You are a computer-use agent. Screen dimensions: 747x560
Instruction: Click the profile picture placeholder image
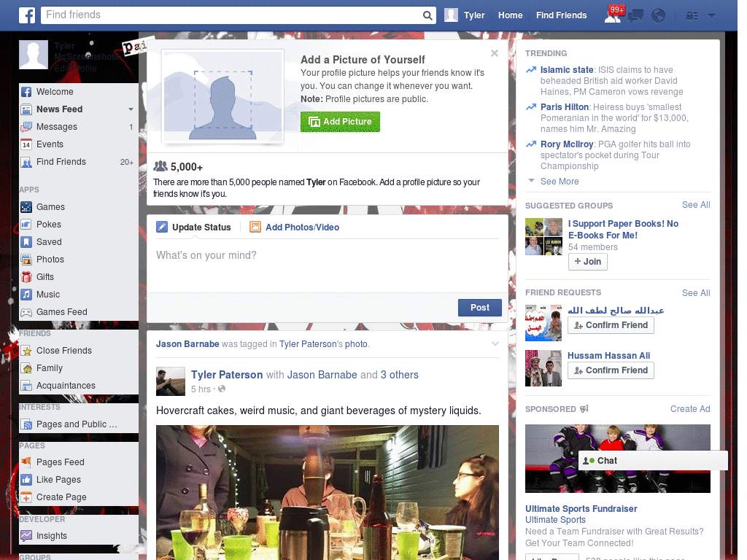(223, 96)
